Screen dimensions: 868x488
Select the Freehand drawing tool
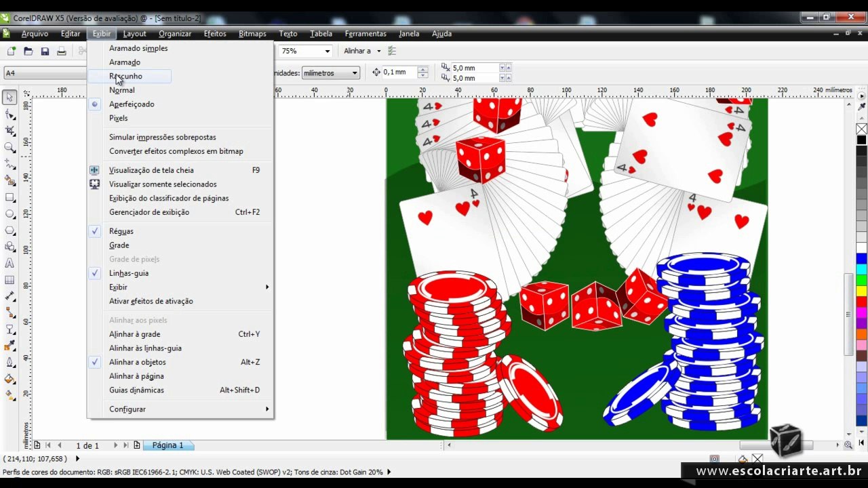tap(9, 164)
